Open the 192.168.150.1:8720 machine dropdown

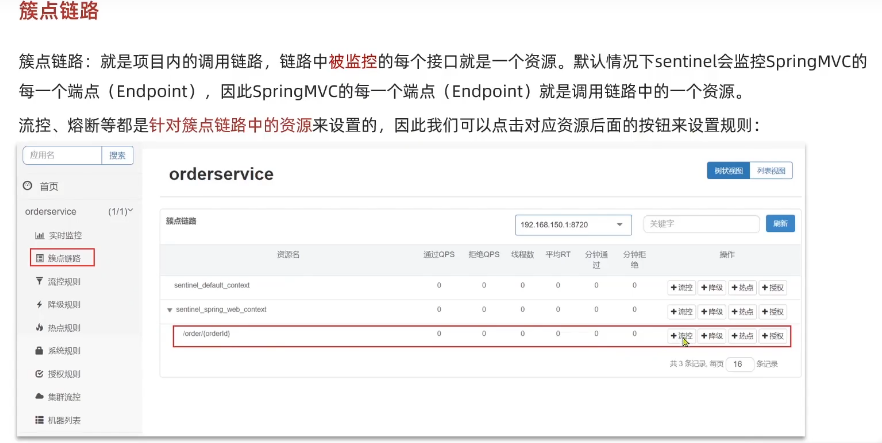(x=573, y=224)
